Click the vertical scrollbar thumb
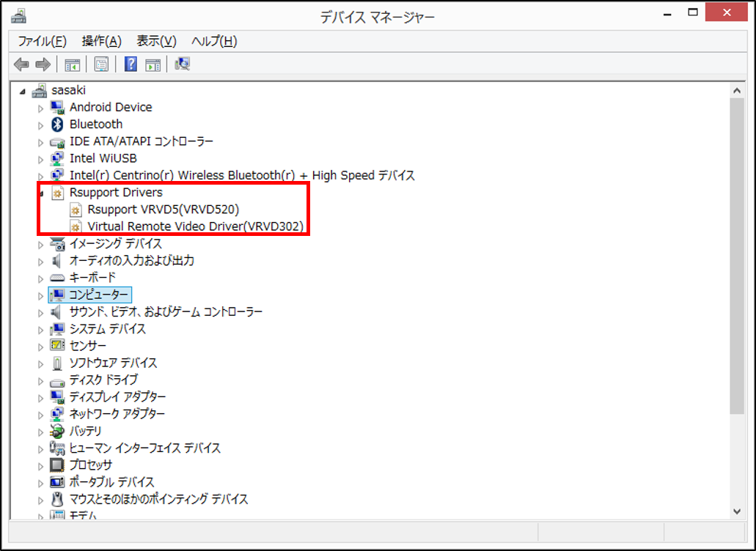Viewport: 756px width, 551px height. [737, 256]
